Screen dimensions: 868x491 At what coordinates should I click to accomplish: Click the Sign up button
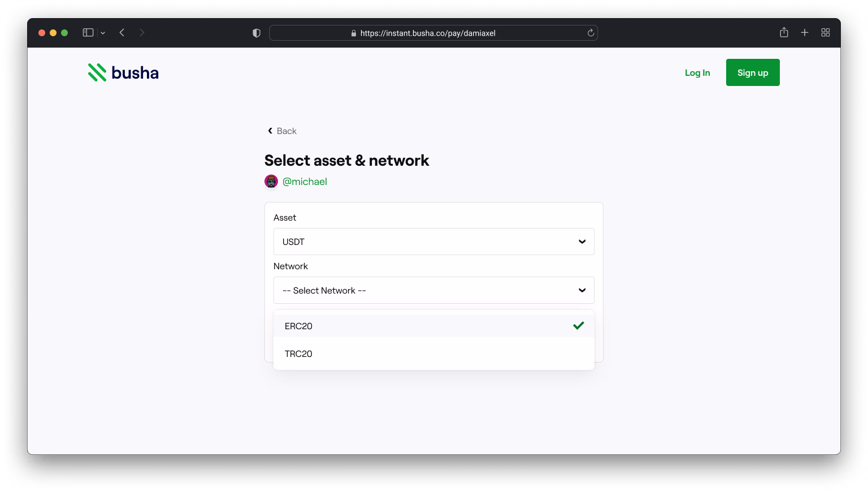click(x=753, y=72)
